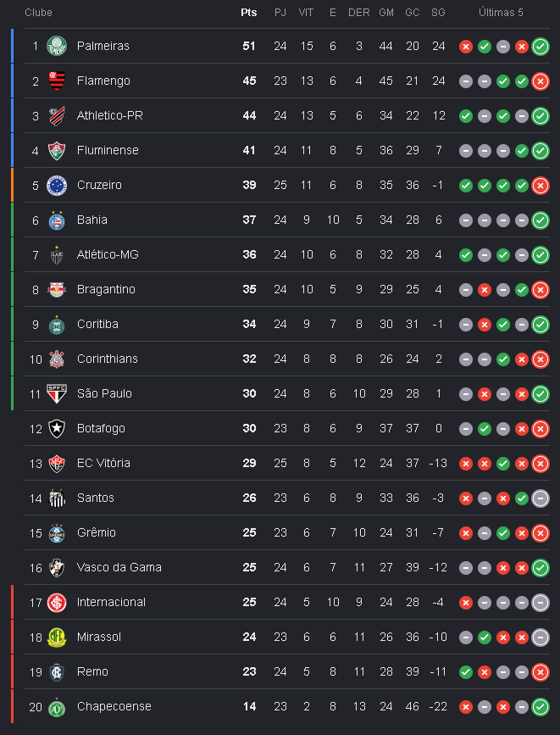The image size is (560, 735).
Task: Select the Clube column header
Action: (38, 13)
